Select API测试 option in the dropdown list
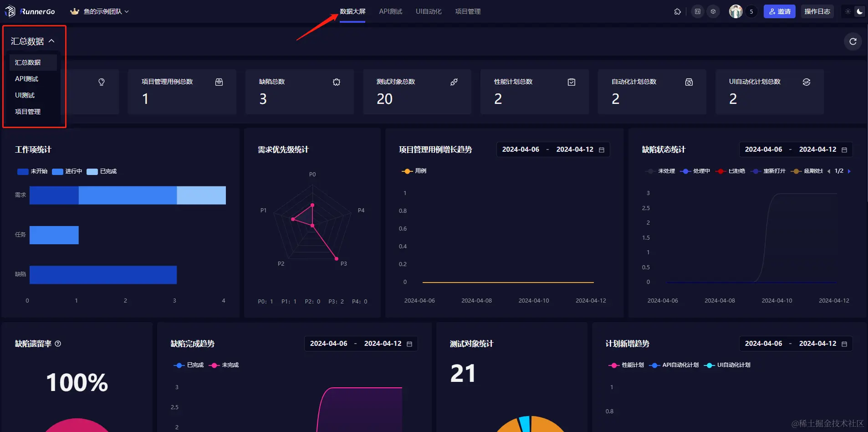Viewport: 868px width, 432px height. coord(33,79)
